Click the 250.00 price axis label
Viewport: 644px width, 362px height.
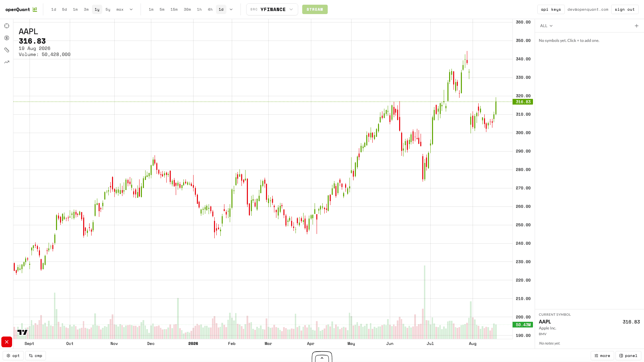pos(523,225)
